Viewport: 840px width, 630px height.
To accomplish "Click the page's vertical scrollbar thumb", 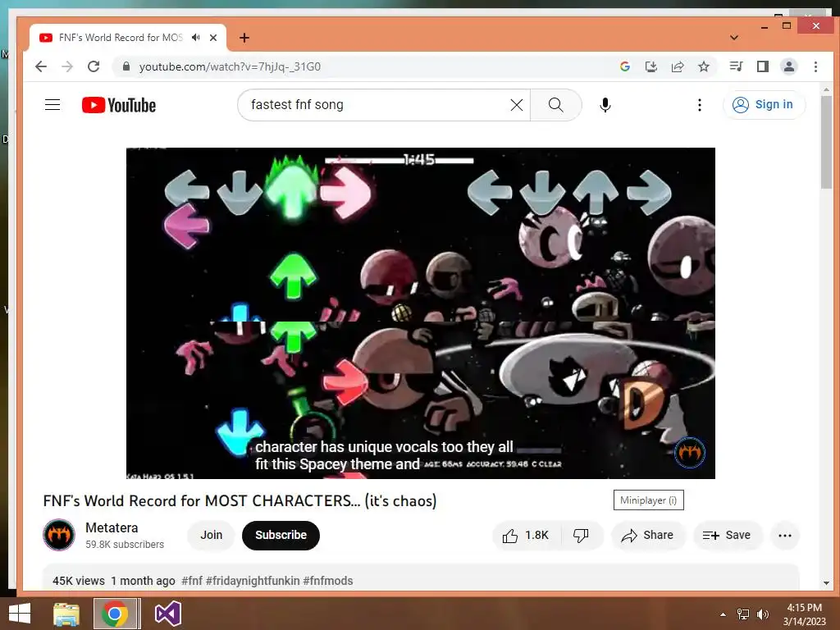I will click(x=826, y=142).
